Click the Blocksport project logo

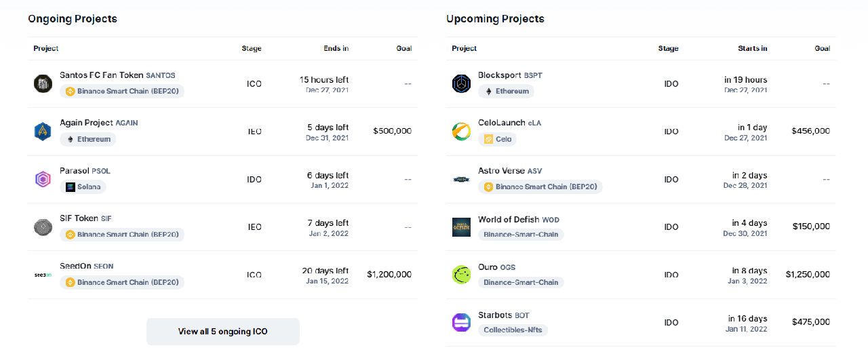(461, 84)
